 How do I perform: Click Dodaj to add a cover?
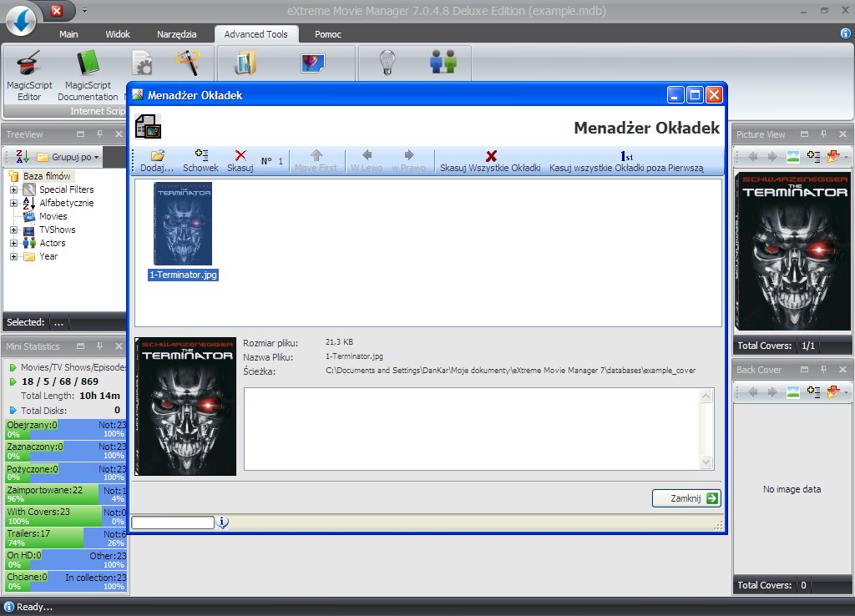(157, 161)
